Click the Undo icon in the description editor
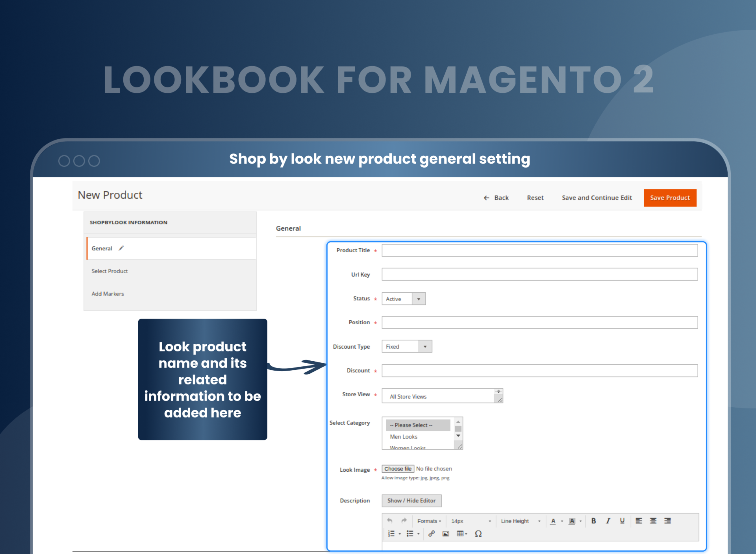Screen dimensions: 756x554 (x=390, y=521)
